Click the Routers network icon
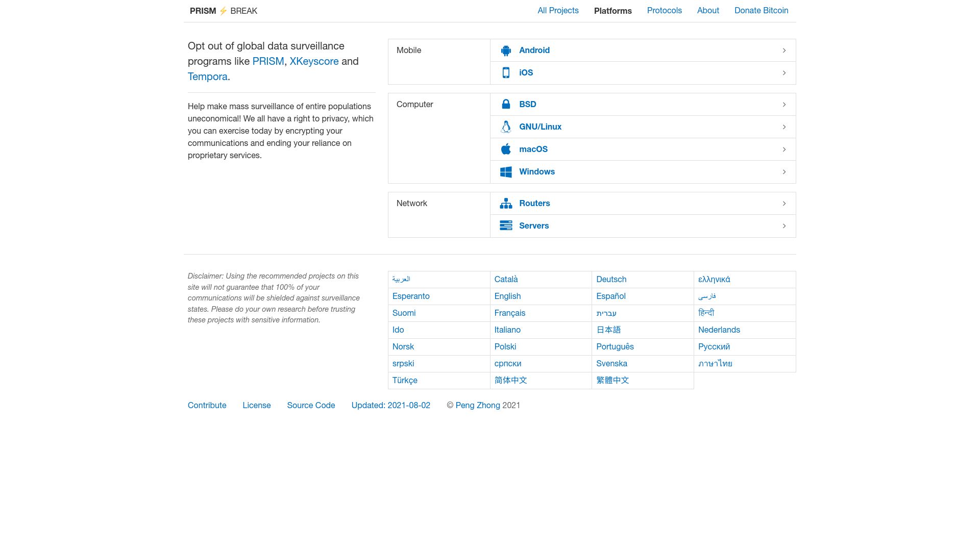Viewport: 980px width, 551px height. pos(506,204)
